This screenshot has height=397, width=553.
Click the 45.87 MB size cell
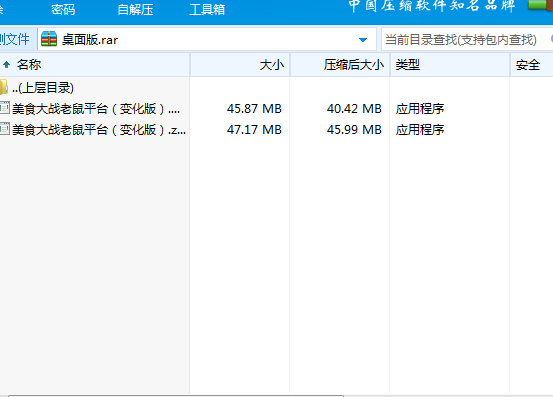pos(254,109)
